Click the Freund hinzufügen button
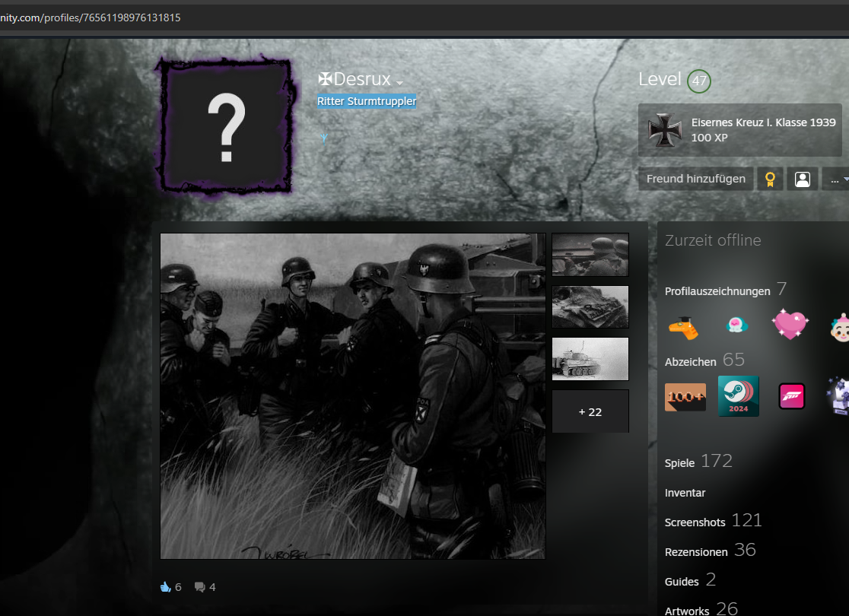The width and height of the screenshot is (849, 616). tap(695, 179)
